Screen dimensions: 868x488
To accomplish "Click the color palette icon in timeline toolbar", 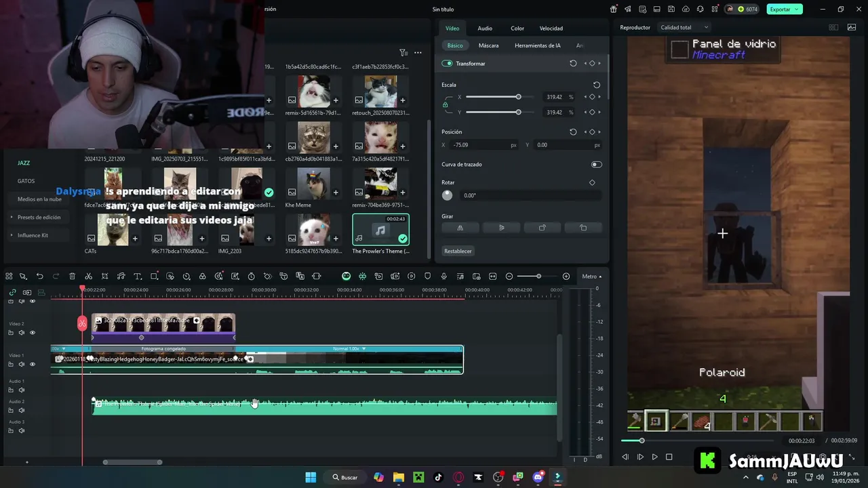I will coord(202,277).
